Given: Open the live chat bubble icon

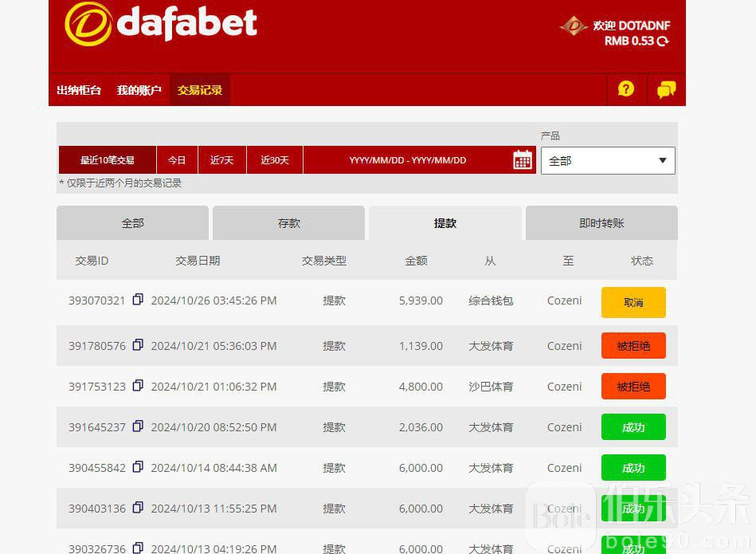Looking at the screenshot, I should point(666,89).
